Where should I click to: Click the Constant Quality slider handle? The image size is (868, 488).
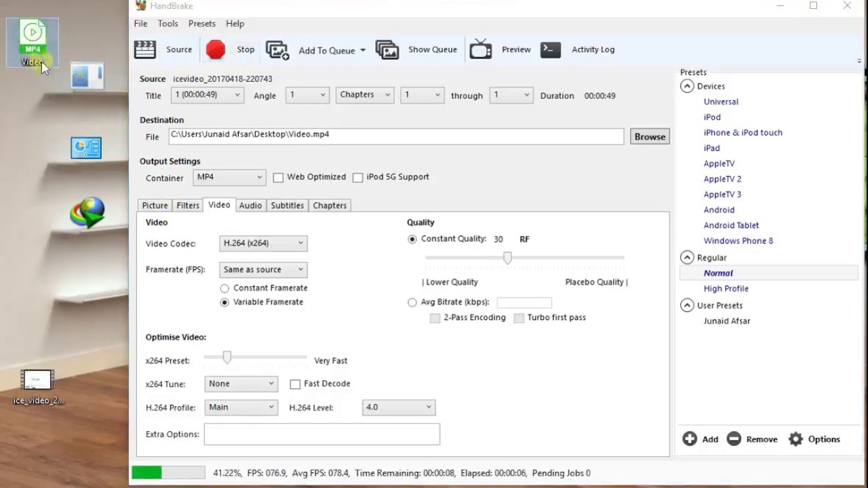(x=507, y=258)
